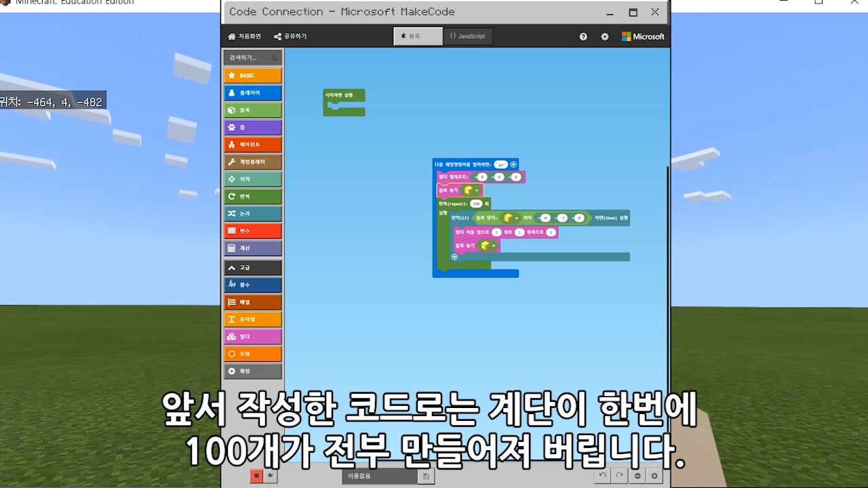Viewport: 868px width, 488px height.
Task: Open the 문자열 (Text) category
Action: tap(252, 320)
